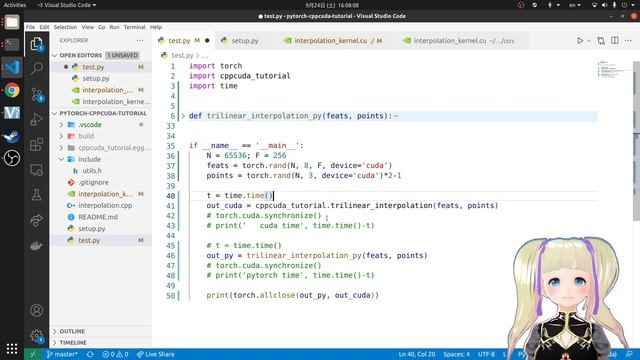
Task: Synchronize changes icon in status bar
Action: point(90,354)
